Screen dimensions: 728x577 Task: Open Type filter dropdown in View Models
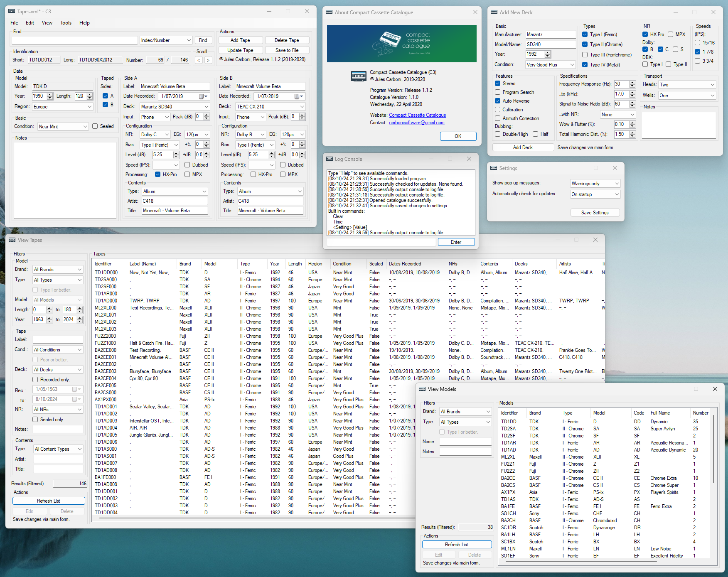(x=465, y=422)
